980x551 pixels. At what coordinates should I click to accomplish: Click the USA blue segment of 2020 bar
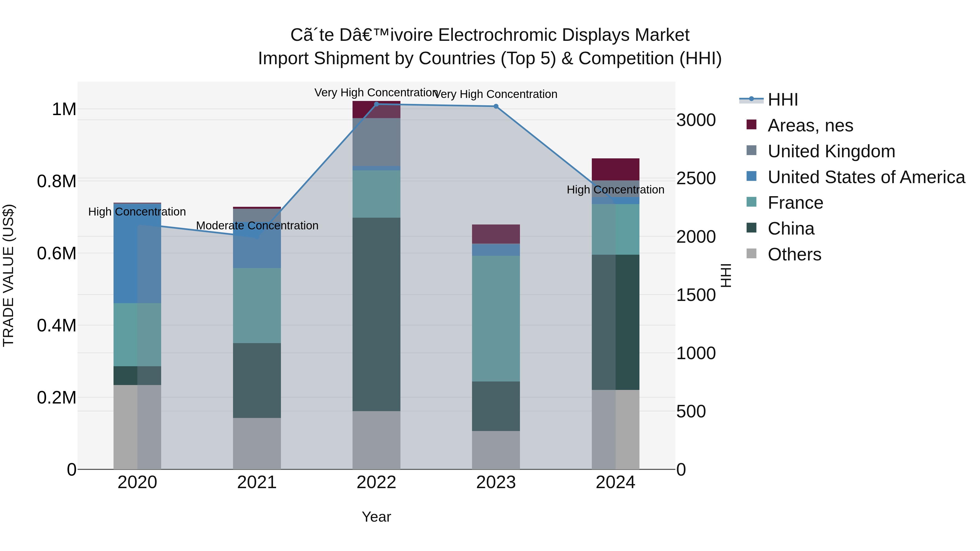pos(137,253)
